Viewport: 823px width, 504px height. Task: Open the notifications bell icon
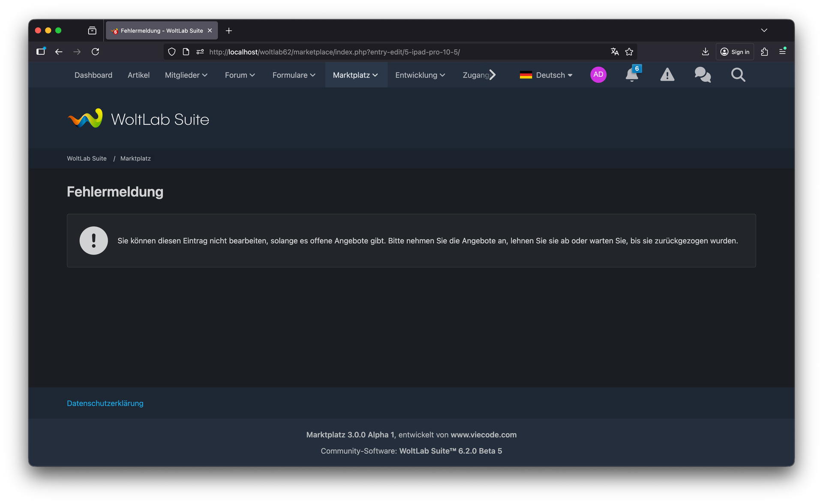click(x=631, y=75)
